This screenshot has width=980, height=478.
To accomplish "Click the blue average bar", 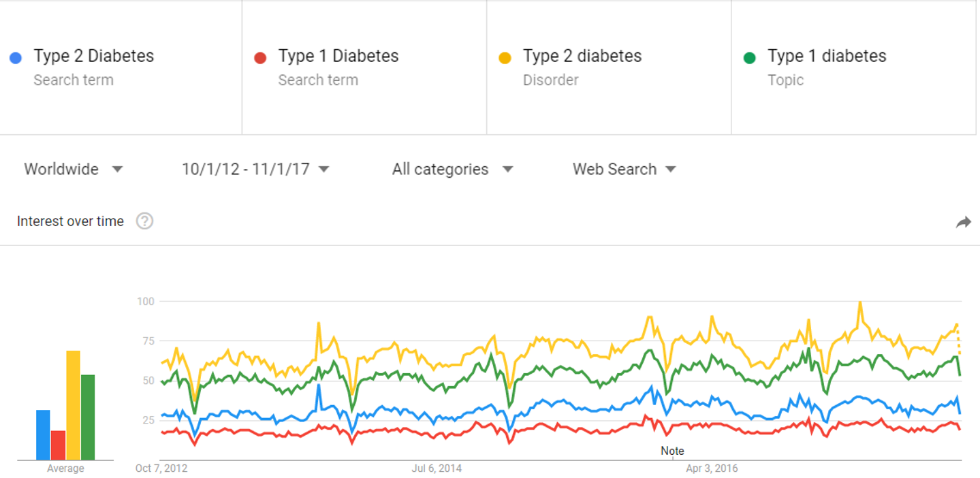I will (x=43, y=435).
